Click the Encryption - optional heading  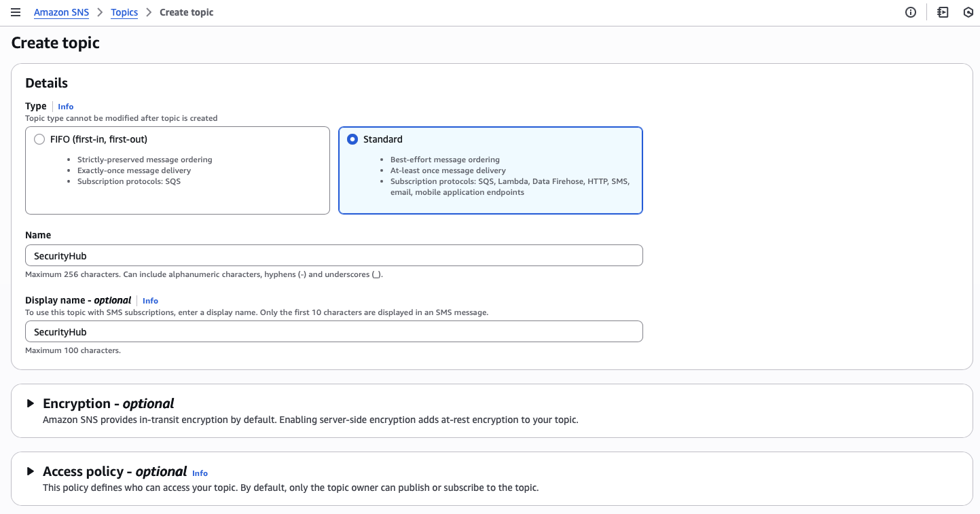click(x=108, y=403)
